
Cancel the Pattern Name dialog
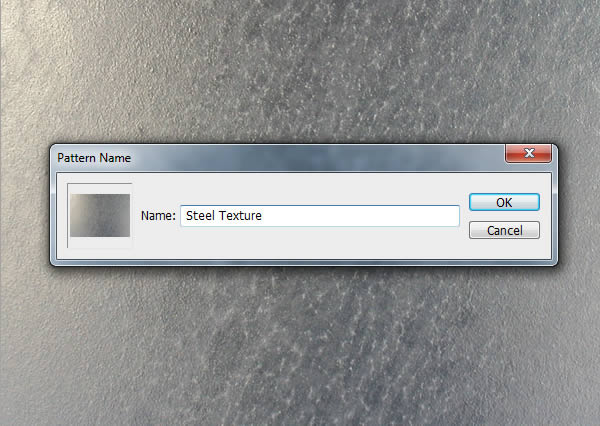click(x=504, y=230)
